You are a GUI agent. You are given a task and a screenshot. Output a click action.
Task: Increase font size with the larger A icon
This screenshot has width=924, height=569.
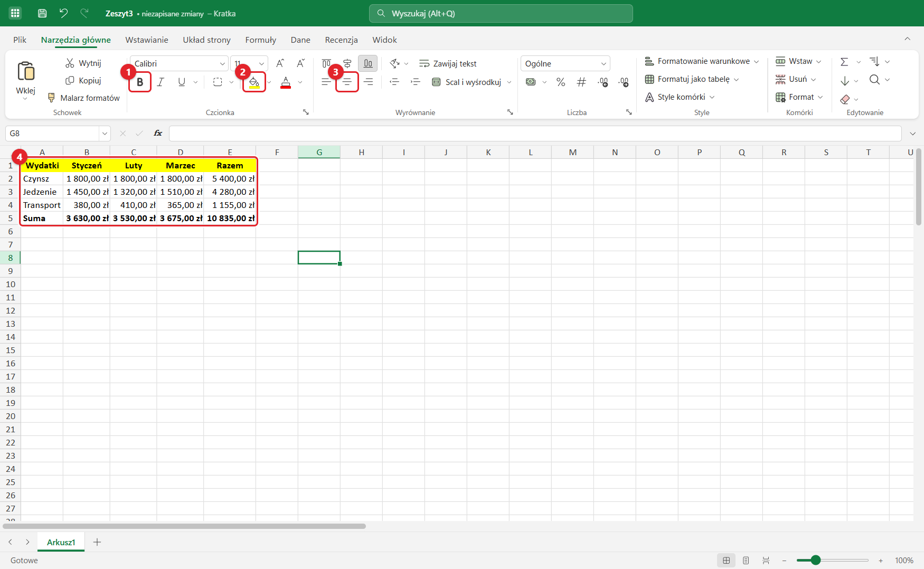pos(280,63)
